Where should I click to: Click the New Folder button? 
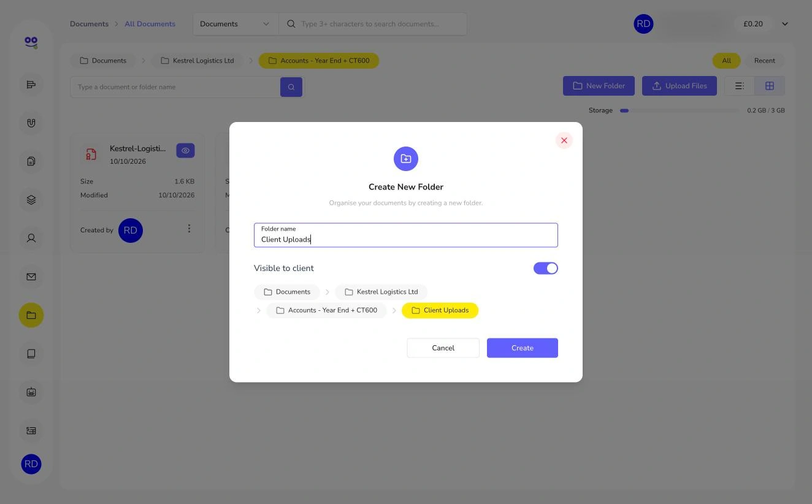[x=599, y=86]
